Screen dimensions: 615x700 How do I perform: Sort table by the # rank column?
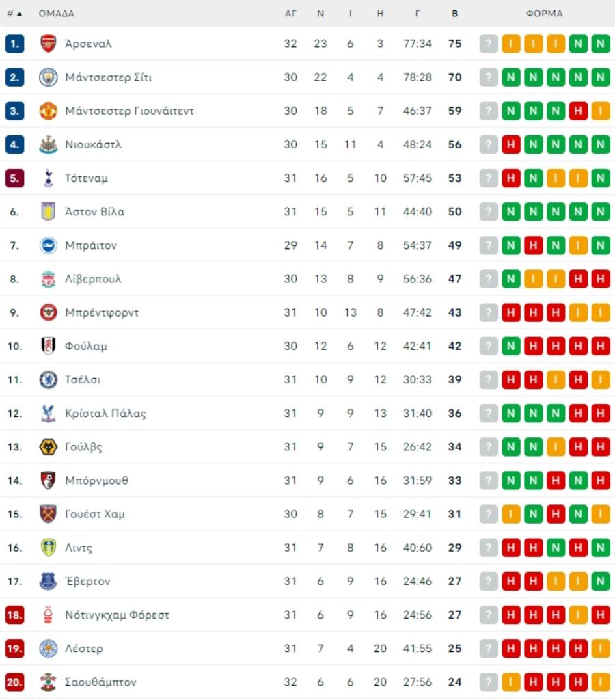point(14,14)
